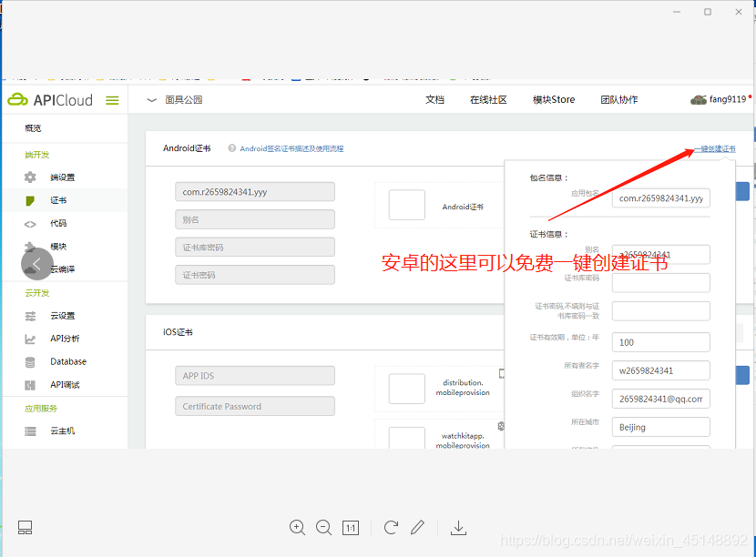This screenshot has height=557, width=756.
Task: Download the image with the arrow icon
Action: pyautogui.click(x=458, y=528)
